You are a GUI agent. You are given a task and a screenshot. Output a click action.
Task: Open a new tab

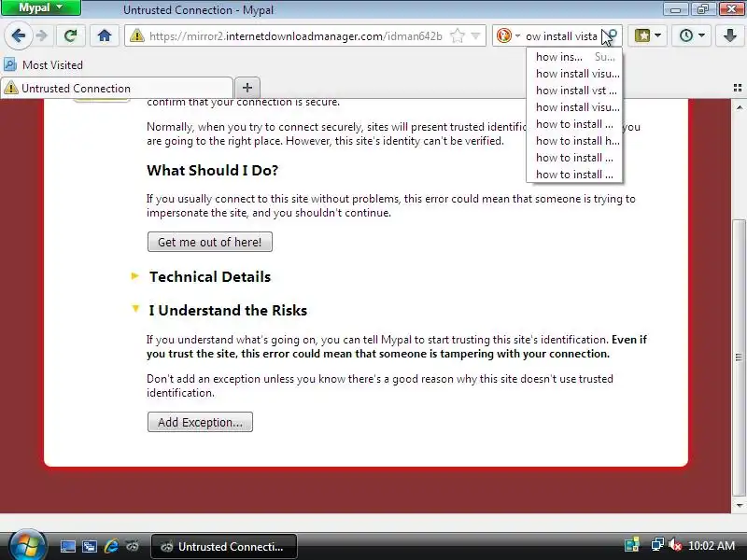(247, 88)
